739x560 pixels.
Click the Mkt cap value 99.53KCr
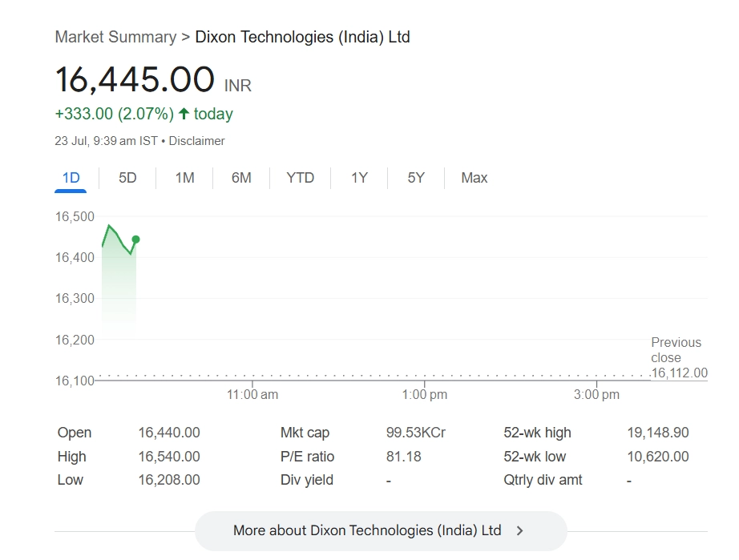[x=415, y=433]
